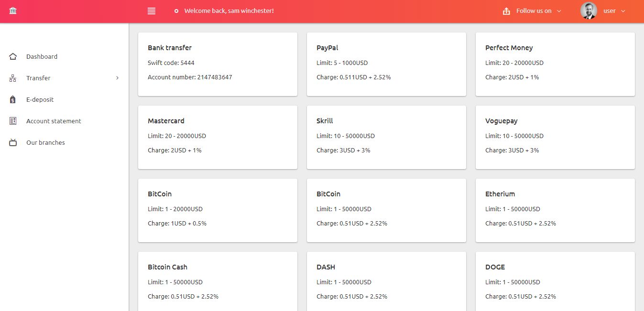
Task: Click the Bank transfer account number text
Action: coord(189,77)
